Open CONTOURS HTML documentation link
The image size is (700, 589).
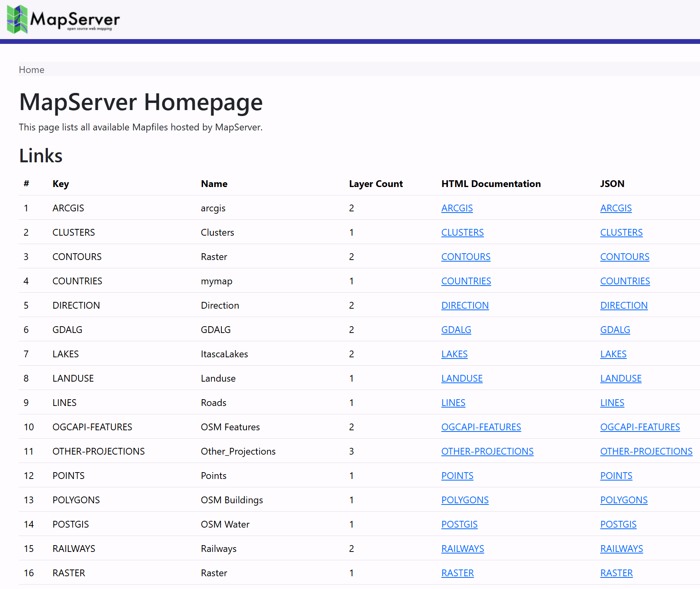[x=466, y=257]
